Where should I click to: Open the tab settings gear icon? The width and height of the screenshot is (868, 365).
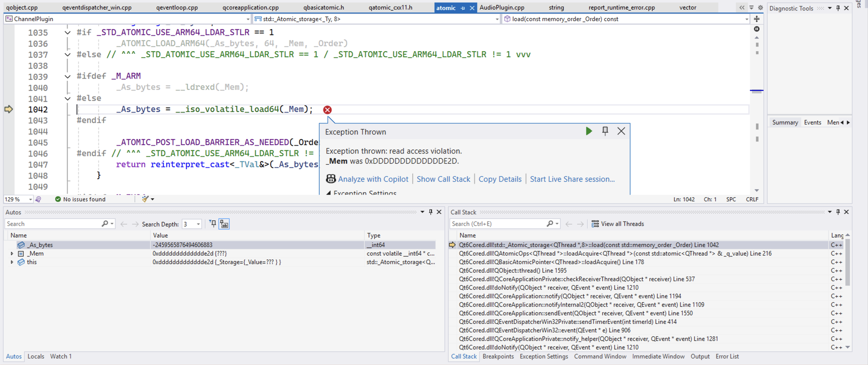pos(760,8)
